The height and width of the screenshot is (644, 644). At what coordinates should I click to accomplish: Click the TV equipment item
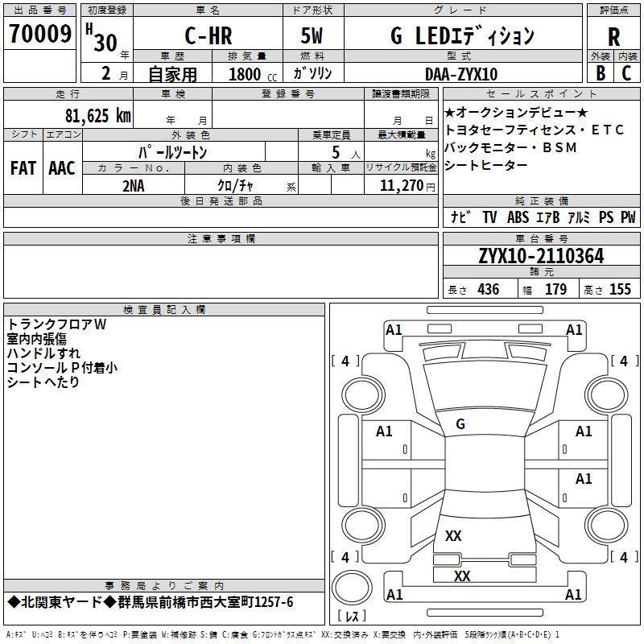point(489,217)
